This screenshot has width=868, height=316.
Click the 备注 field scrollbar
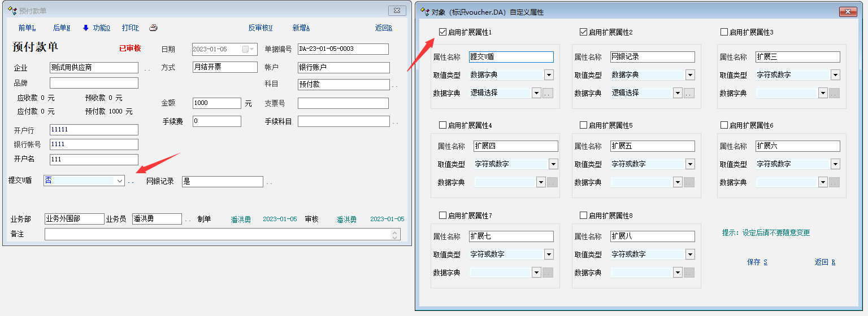point(396,234)
